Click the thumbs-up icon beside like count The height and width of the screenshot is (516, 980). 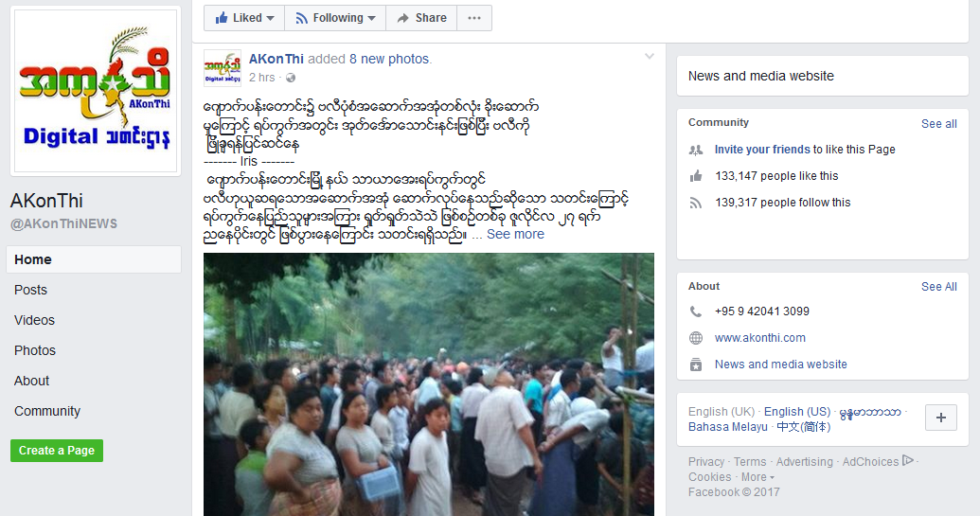(x=696, y=176)
